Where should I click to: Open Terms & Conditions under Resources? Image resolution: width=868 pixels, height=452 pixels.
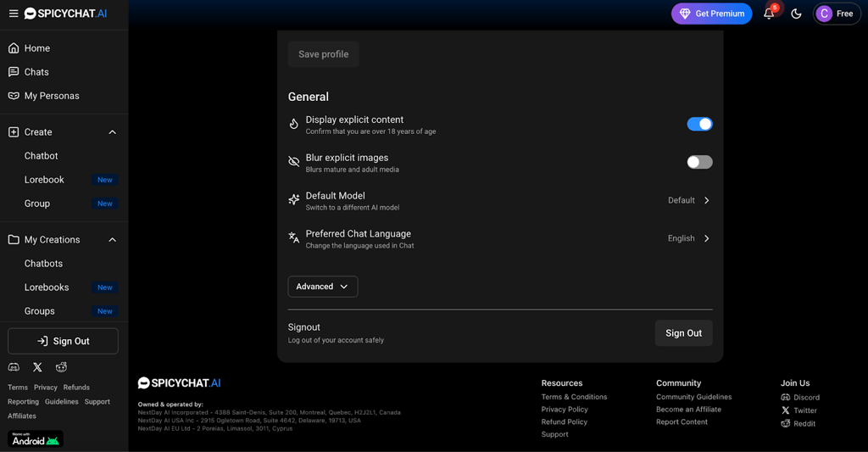tap(574, 397)
